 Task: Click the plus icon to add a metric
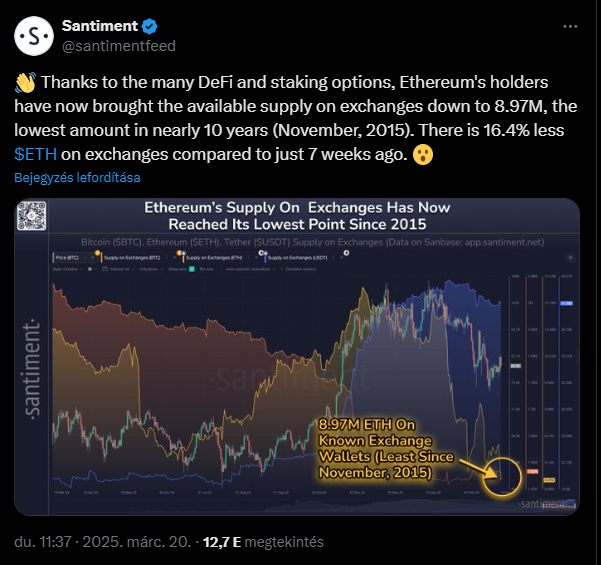click(346, 253)
